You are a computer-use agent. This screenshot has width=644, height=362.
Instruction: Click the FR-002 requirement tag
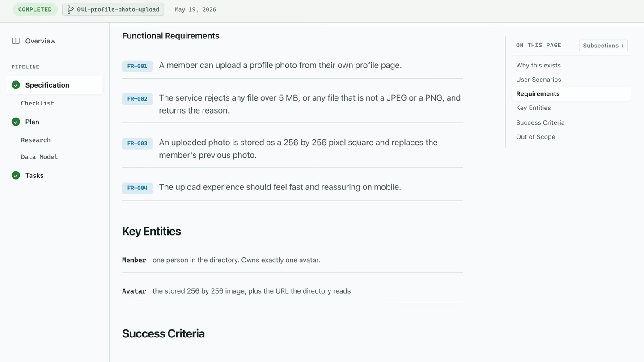click(x=137, y=99)
